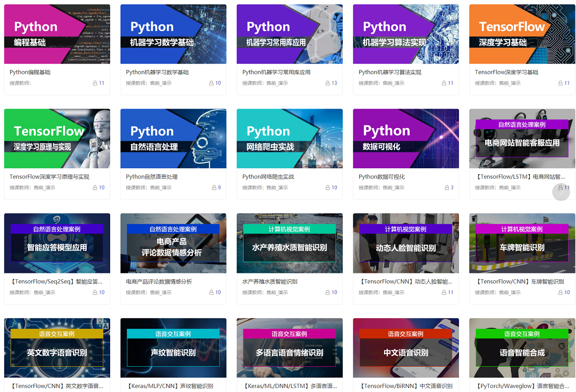Click the 中文语音识别 thumbnail
Viewport: 576px width, 392px height.
[405, 347]
